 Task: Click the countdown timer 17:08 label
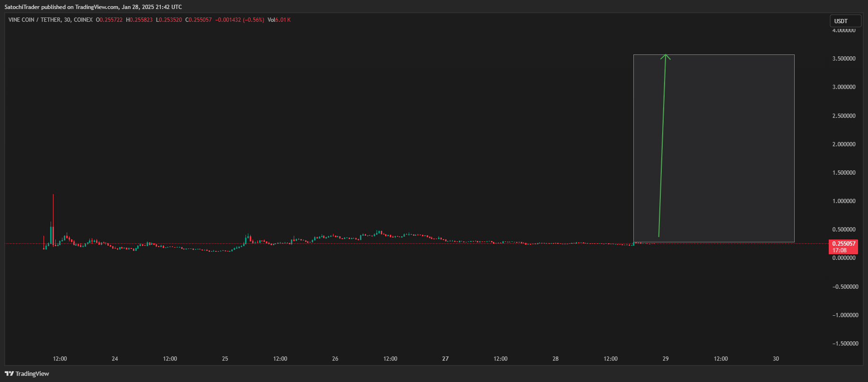(x=840, y=250)
